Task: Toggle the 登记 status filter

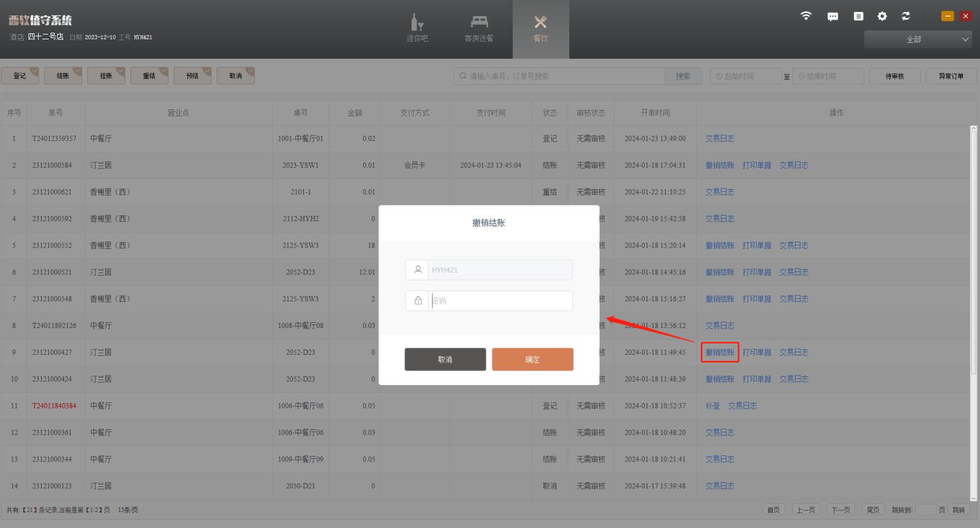Action: click(20, 76)
